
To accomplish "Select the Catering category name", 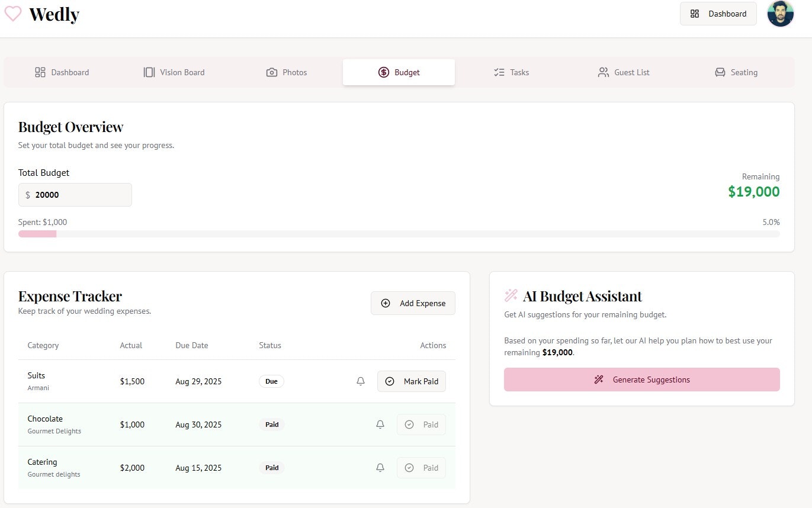I will 42,462.
